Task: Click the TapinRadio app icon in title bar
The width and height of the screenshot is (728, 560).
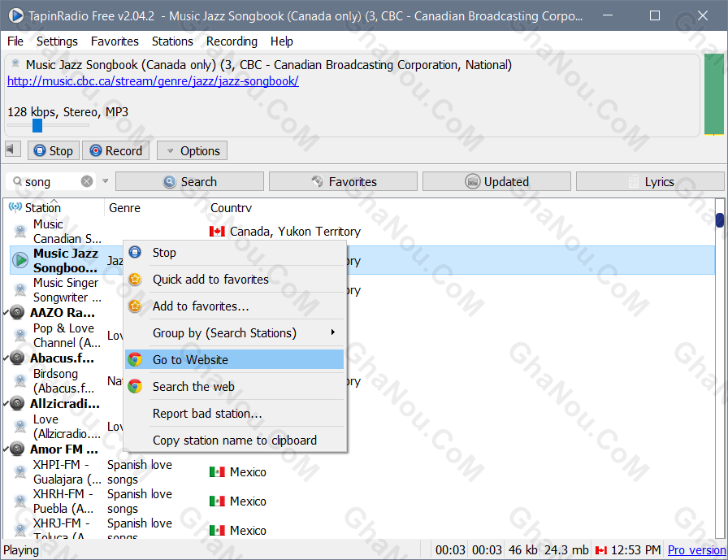Action: click(x=15, y=15)
